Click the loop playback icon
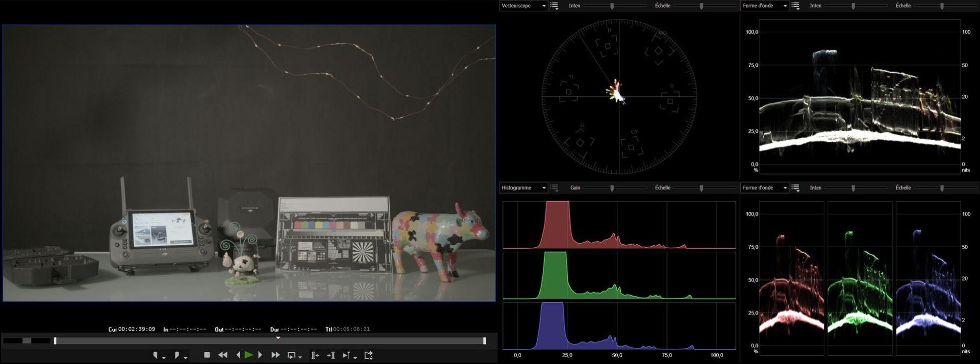This screenshot has width=980, height=364. [x=292, y=355]
